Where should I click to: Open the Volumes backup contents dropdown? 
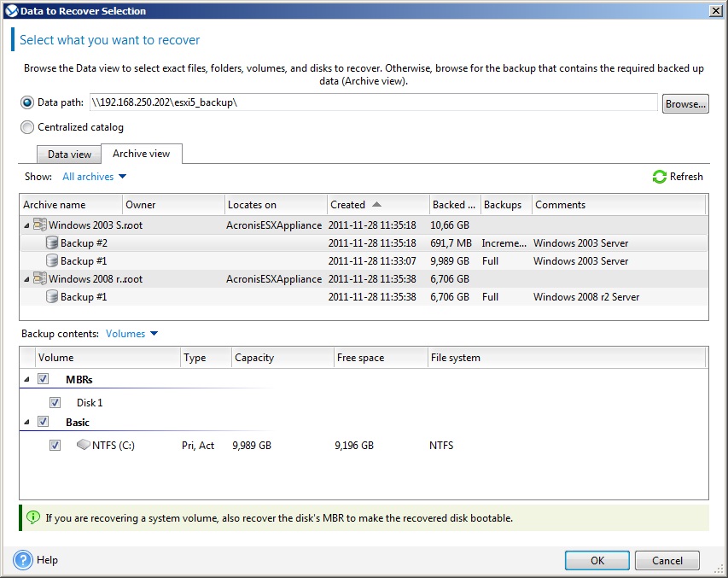pyautogui.click(x=131, y=334)
